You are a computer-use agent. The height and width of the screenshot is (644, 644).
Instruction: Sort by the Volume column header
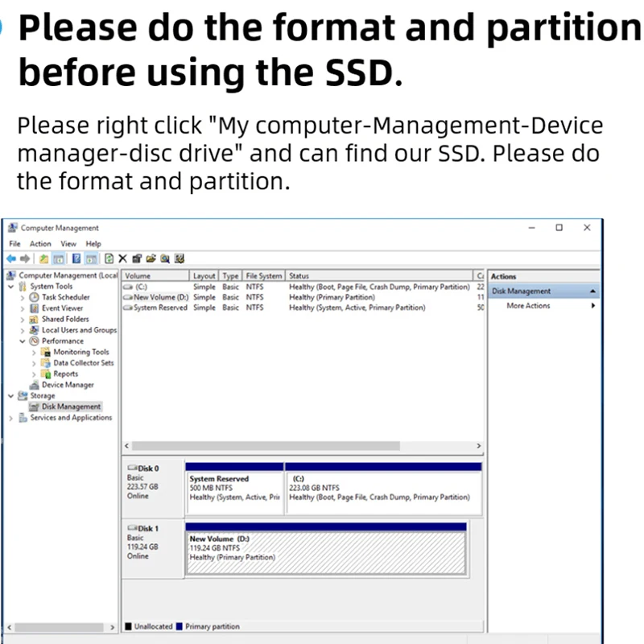(x=155, y=275)
